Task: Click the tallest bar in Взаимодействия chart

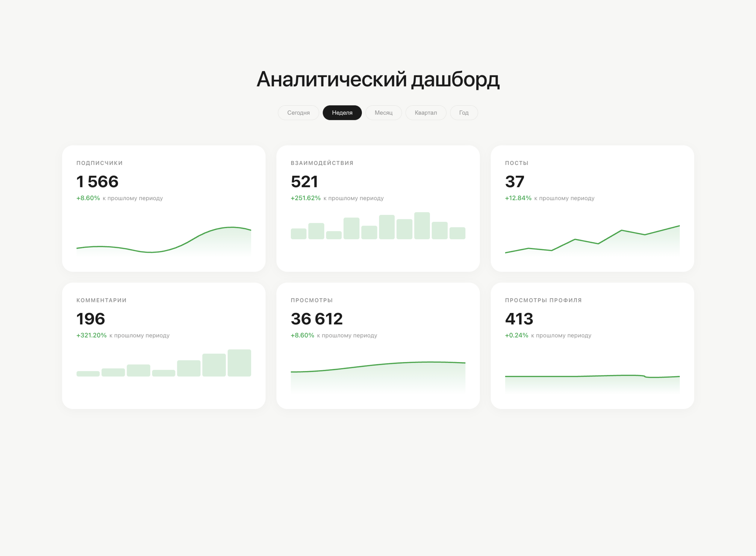Action: 422,226
